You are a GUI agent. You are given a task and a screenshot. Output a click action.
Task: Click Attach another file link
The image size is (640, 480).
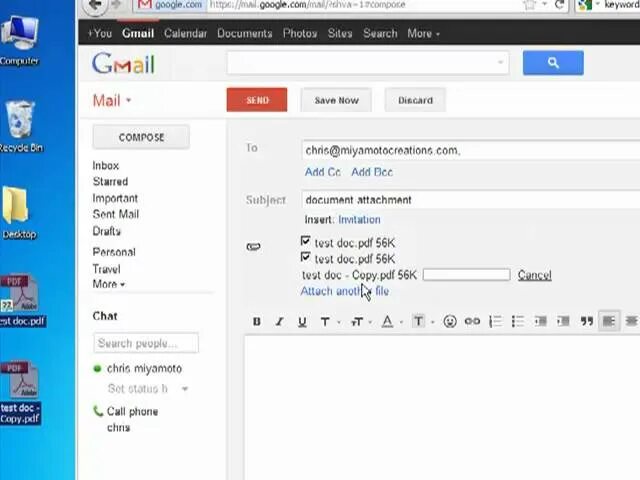pyautogui.click(x=344, y=291)
